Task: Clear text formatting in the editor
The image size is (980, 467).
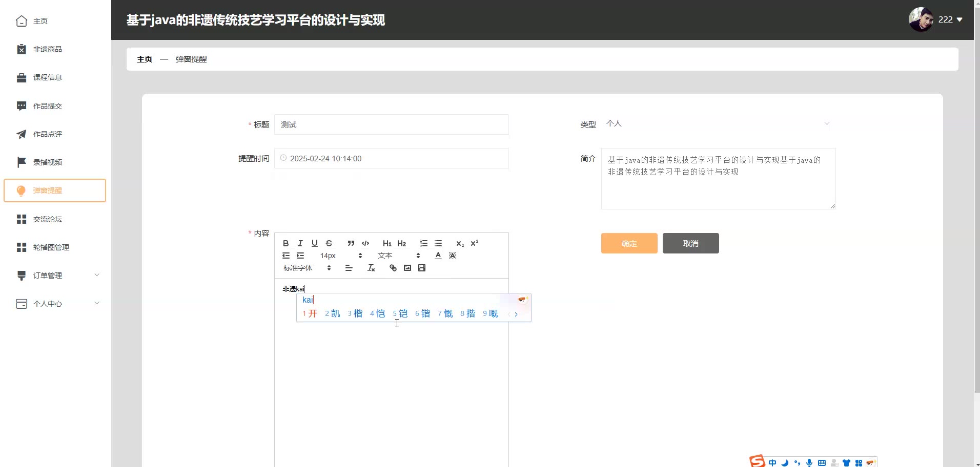Action: coord(372,268)
